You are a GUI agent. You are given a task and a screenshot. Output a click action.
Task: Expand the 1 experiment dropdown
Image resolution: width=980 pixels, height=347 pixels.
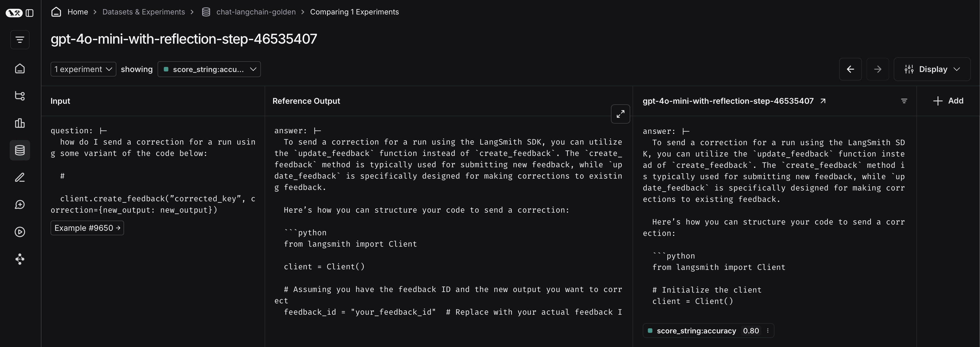click(x=83, y=69)
